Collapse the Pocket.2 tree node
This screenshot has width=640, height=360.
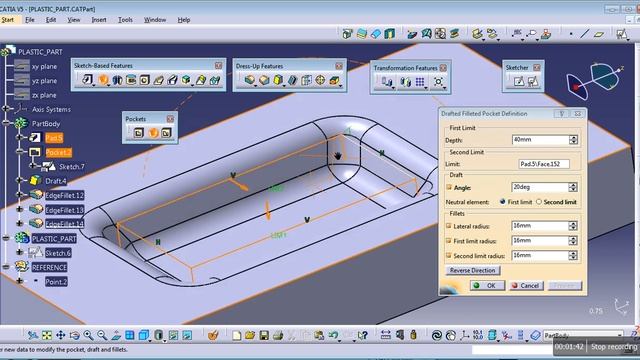point(20,151)
